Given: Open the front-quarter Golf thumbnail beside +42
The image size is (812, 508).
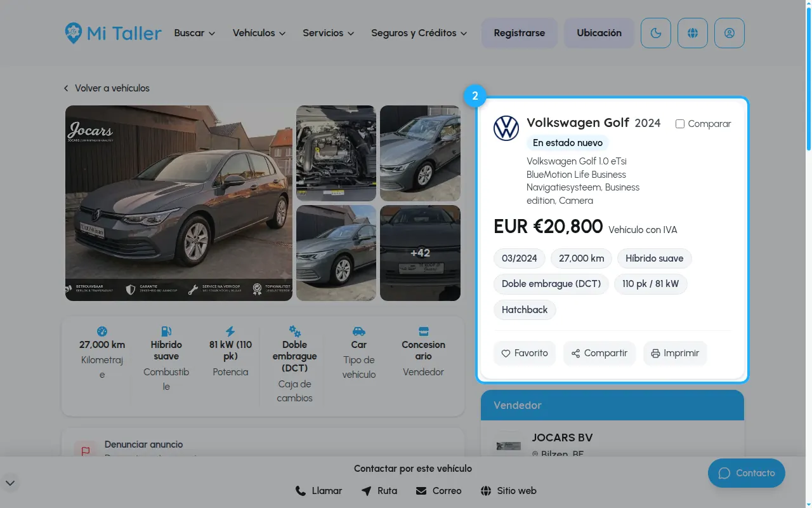Looking at the screenshot, I should [x=336, y=253].
